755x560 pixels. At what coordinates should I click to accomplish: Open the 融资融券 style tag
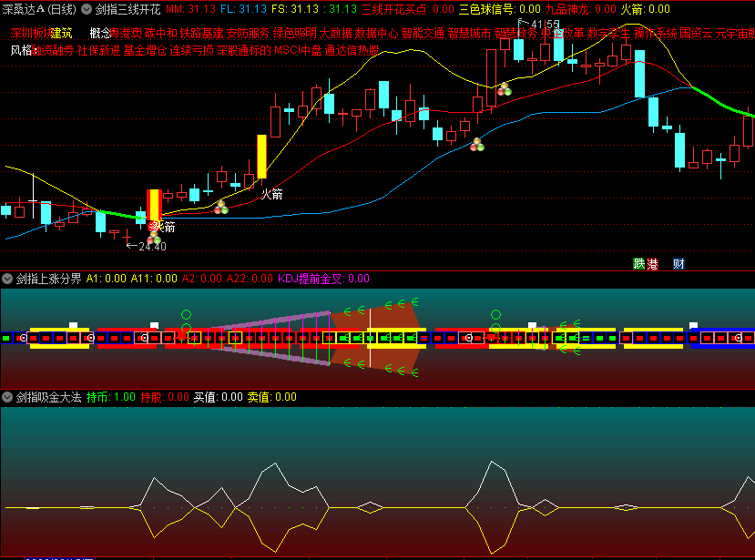coord(53,50)
